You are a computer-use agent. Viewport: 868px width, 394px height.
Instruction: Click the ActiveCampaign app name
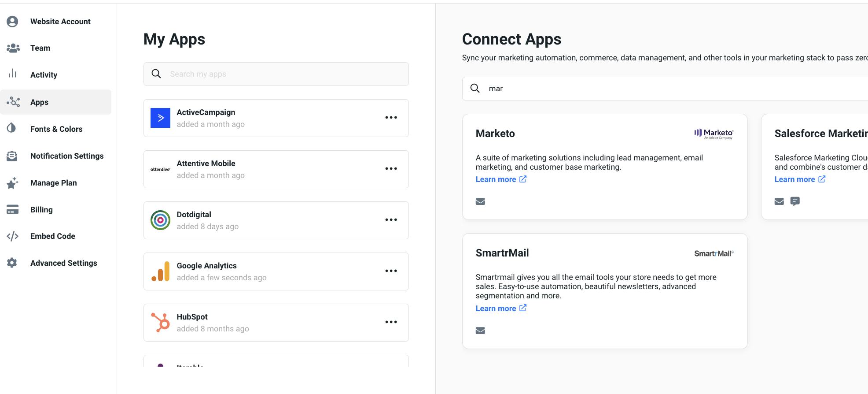(206, 112)
